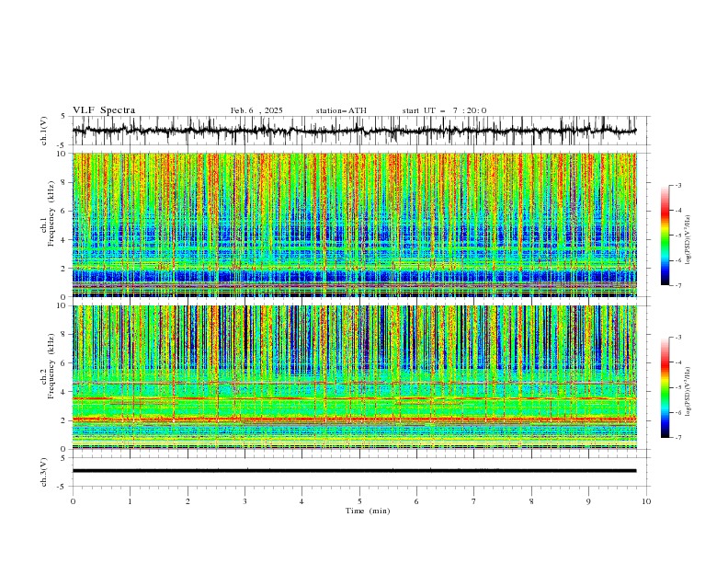The height and width of the screenshot is (563, 728).
Task: Click the lower colorbar 'log(PSD)(V²/Hz)' label
Action: click(x=688, y=392)
